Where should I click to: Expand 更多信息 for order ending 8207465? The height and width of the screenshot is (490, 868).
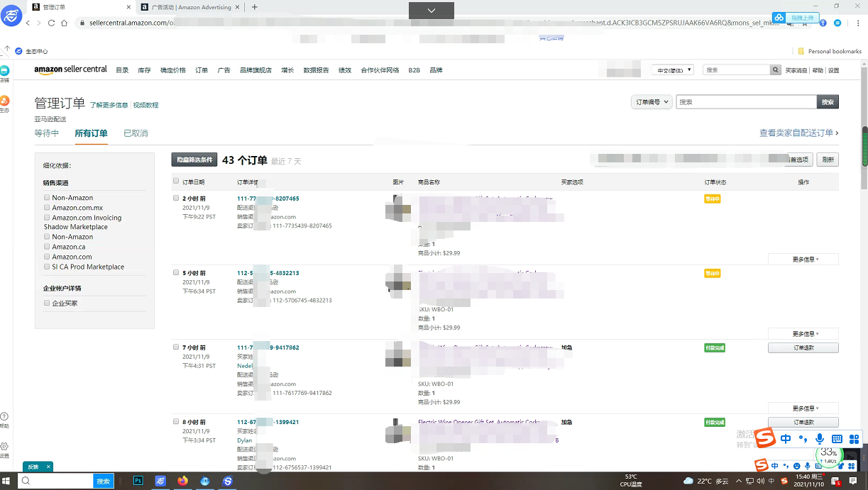(803, 260)
